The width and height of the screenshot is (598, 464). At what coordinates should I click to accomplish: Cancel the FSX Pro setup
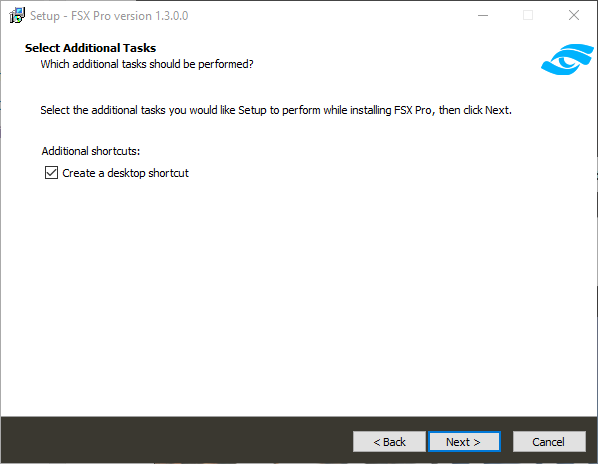(x=549, y=442)
